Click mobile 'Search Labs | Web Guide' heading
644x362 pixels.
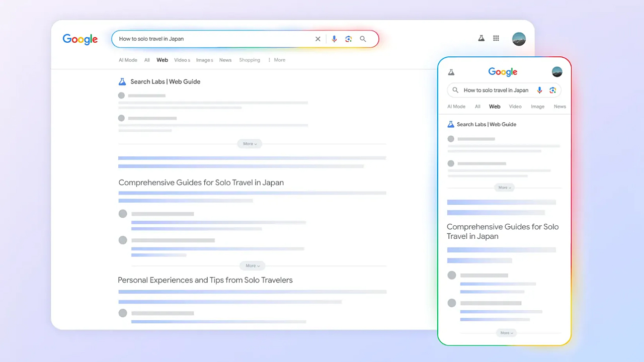(x=487, y=124)
